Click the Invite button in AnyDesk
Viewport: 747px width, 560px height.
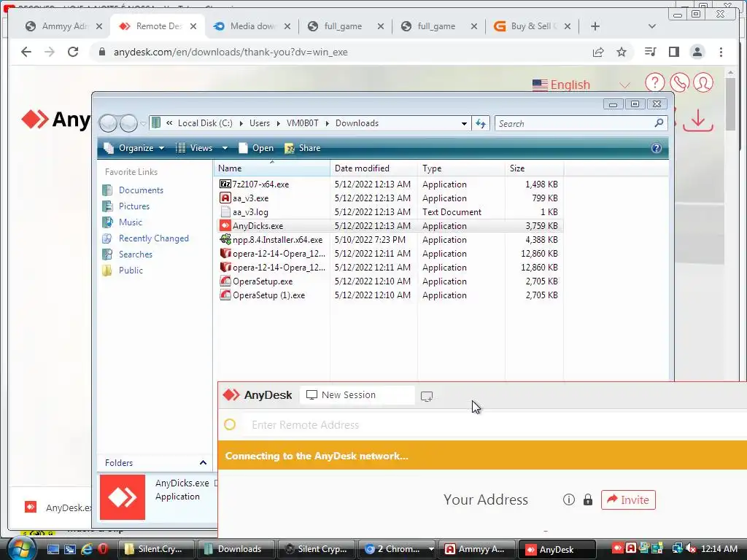[628, 499]
